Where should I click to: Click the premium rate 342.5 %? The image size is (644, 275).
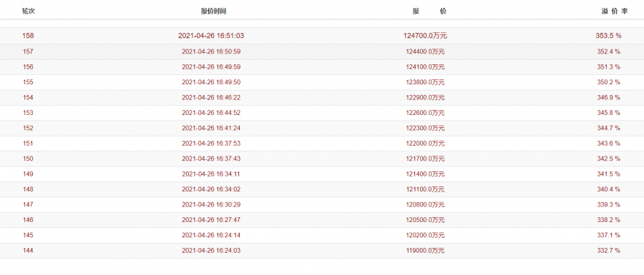tap(609, 159)
